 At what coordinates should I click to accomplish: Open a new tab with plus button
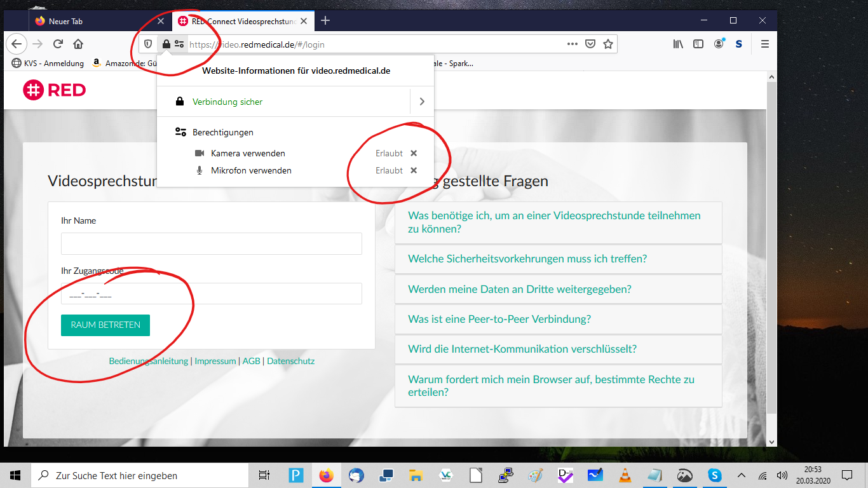pos(325,21)
